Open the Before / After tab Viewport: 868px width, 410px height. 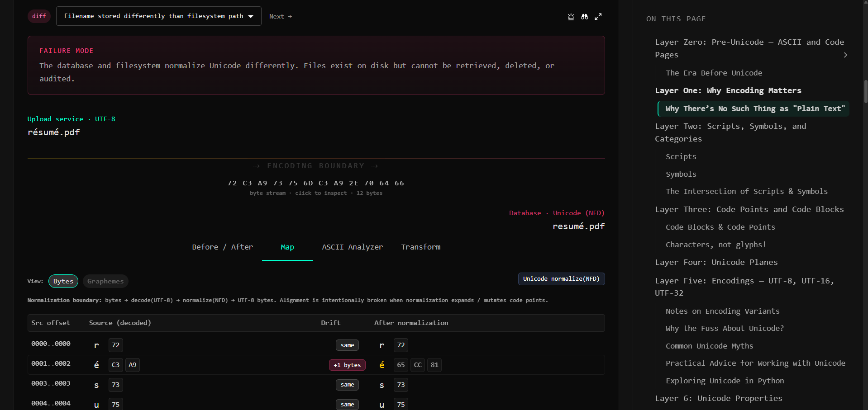222,247
